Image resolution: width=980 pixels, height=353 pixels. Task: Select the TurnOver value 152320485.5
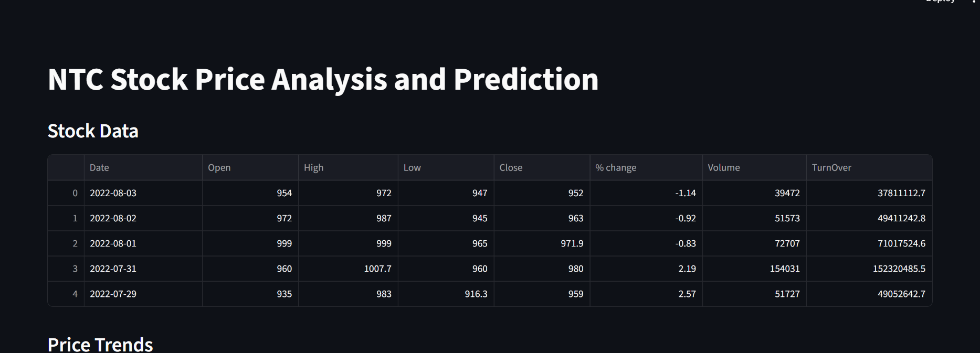(x=900, y=269)
